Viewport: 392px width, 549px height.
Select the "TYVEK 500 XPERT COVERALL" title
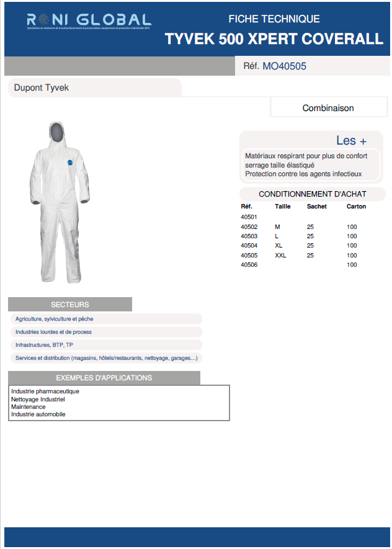pyautogui.click(x=274, y=39)
